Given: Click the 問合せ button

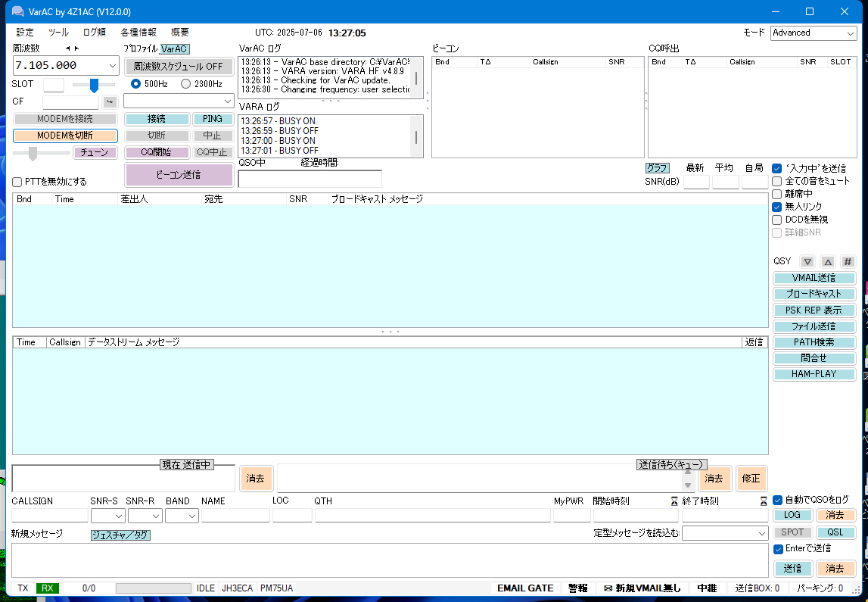Looking at the screenshot, I should tap(814, 358).
